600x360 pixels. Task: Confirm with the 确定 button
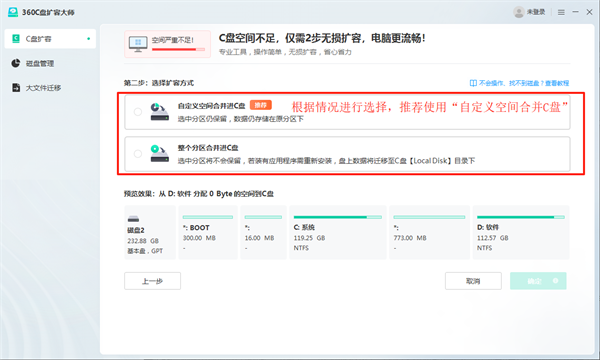tap(538, 281)
